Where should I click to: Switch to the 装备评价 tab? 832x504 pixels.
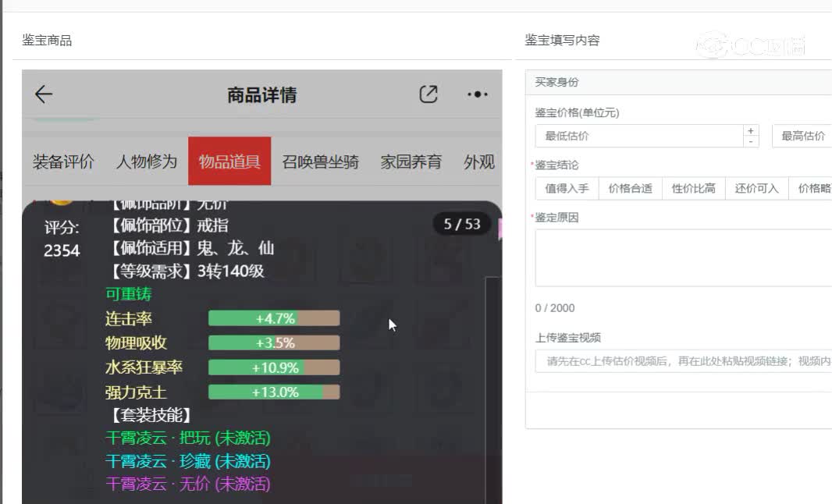(x=63, y=161)
